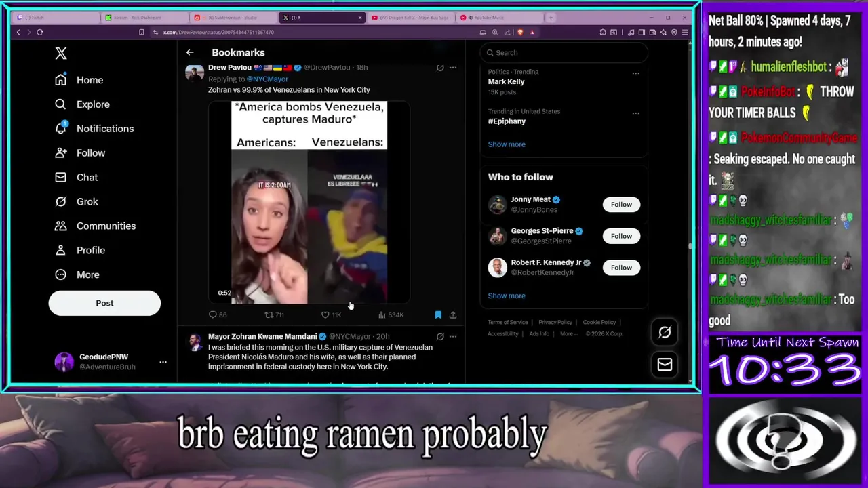Follow Jonny Meat
The width and height of the screenshot is (868, 488).
pyautogui.click(x=621, y=205)
